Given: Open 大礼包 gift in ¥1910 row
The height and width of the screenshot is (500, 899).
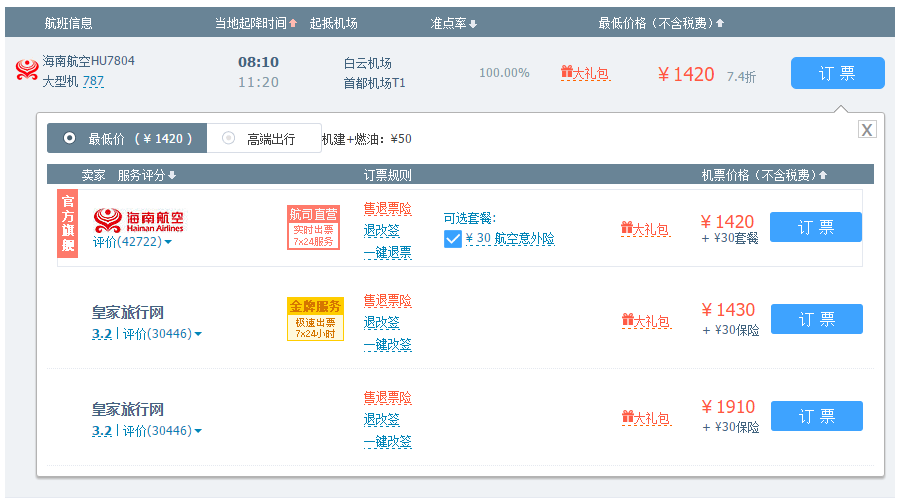Looking at the screenshot, I should point(646,417).
